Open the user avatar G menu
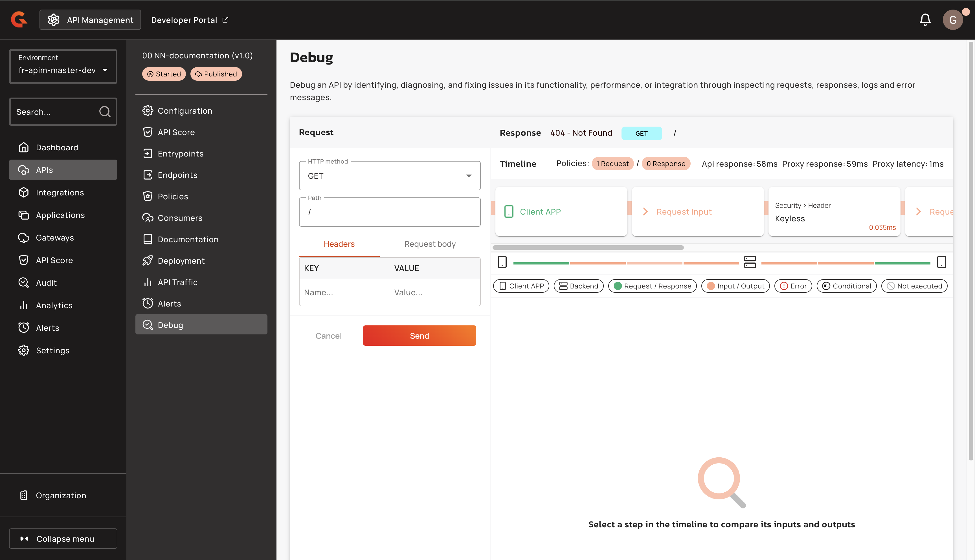 [x=952, y=20]
